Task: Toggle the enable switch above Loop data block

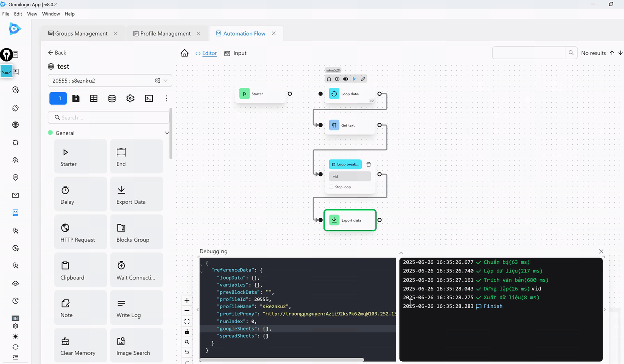Action: coord(346,79)
